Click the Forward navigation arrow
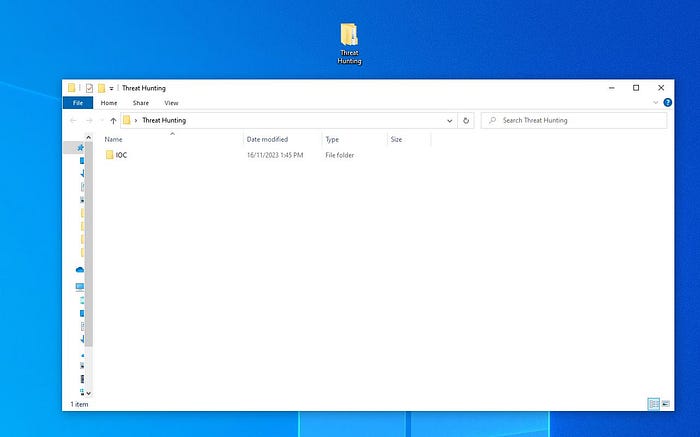700x437 pixels. (89, 121)
